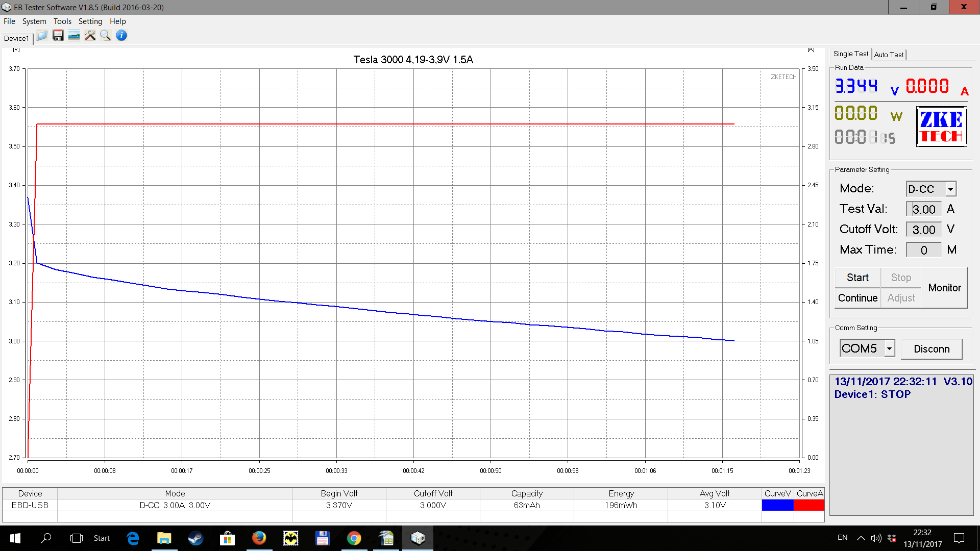Expand the Mode D-CC dropdown

(x=950, y=189)
